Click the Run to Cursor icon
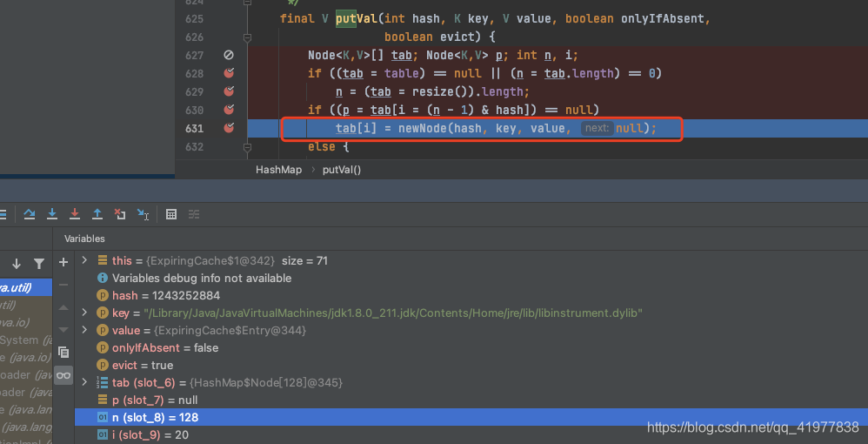 (x=143, y=214)
